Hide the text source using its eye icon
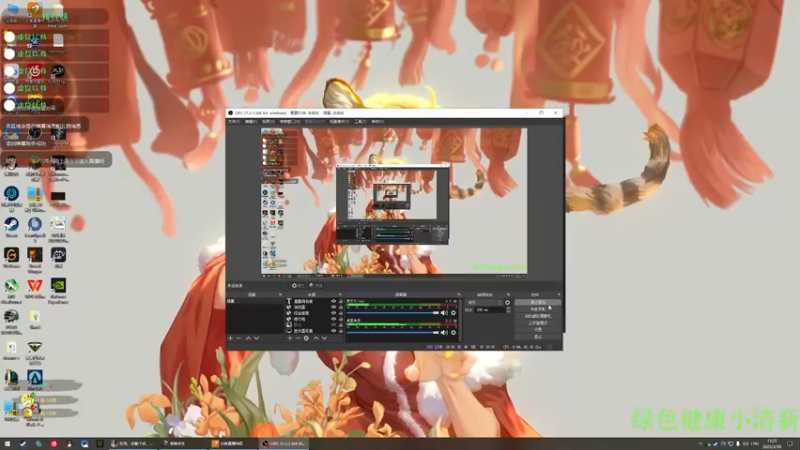Screen dimensions: 800x450 click(334, 301)
